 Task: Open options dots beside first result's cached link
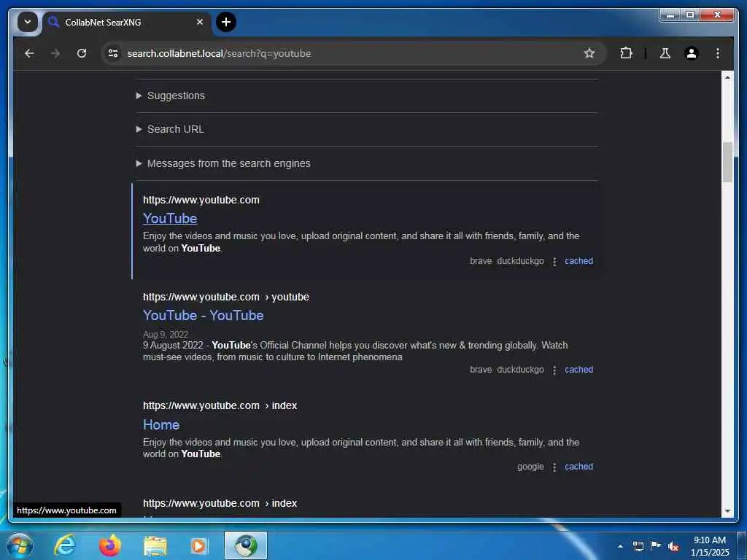[554, 262]
